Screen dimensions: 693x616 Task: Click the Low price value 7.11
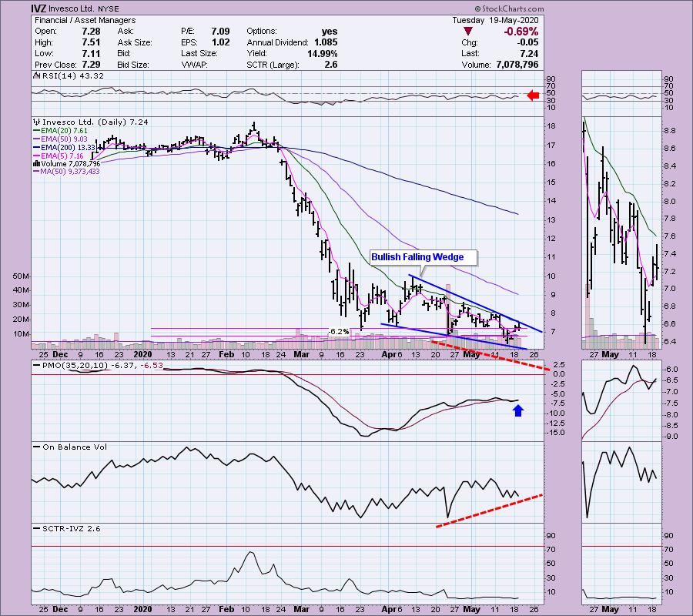coord(91,53)
